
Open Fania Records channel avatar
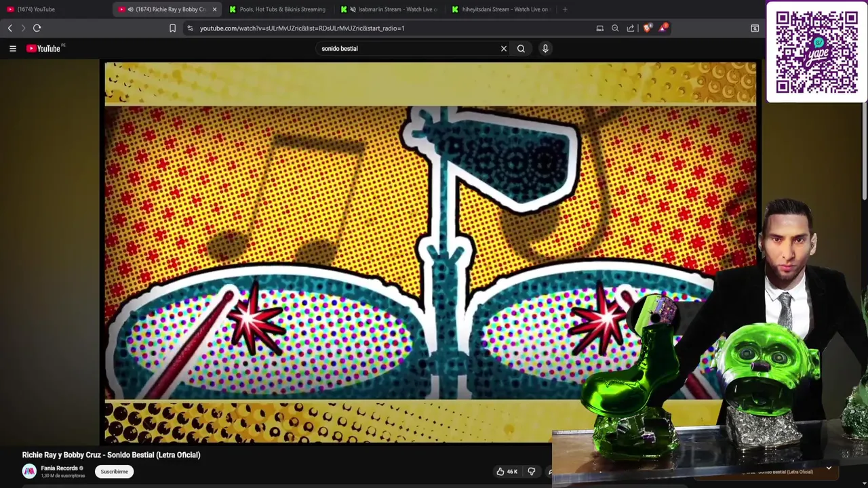coord(29,471)
